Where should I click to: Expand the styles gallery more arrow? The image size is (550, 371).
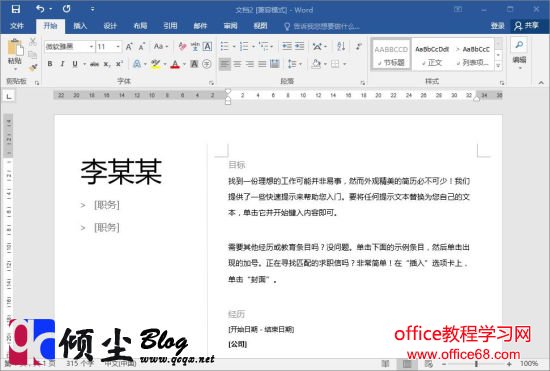[x=498, y=66]
